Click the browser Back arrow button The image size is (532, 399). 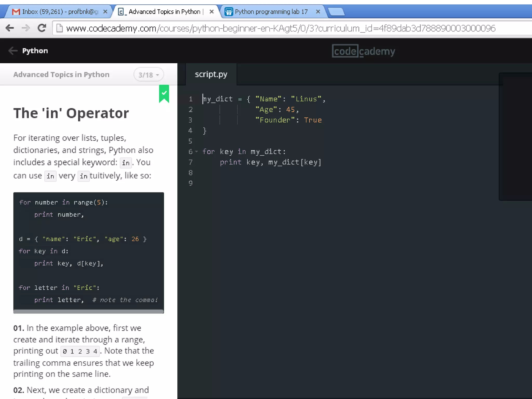coord(10,28)
